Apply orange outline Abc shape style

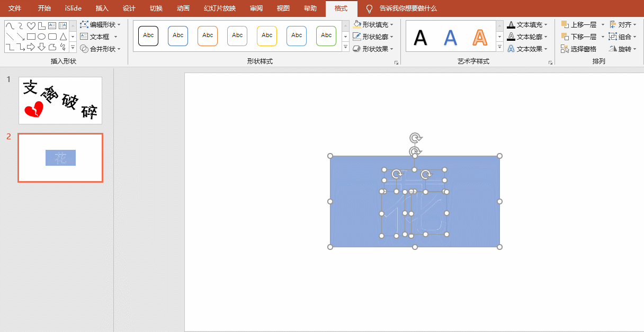[208, 35]
